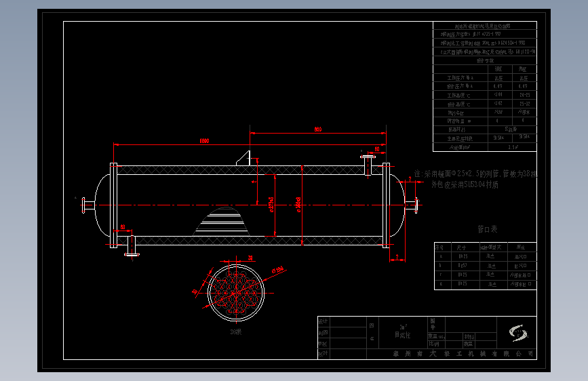Click the lifting lug on top of shell
Image resolution: width=588 pixels, height=381 pixels.
click(243, 158)
